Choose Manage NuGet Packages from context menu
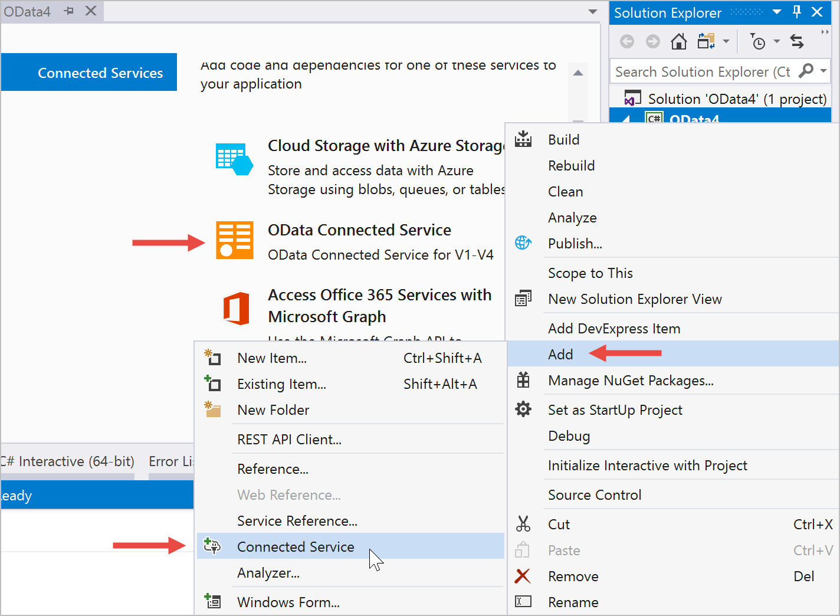This screenshot has height=616, width=840. tap(631, 381)
